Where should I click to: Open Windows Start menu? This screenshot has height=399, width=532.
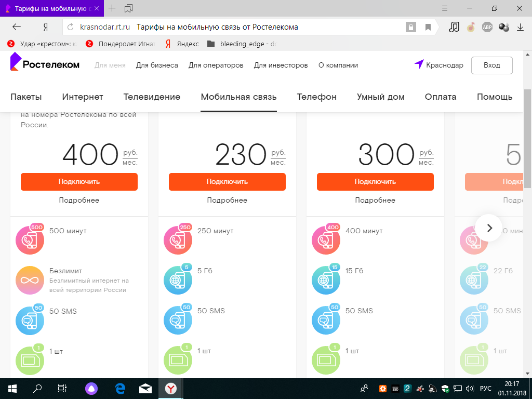pyautogui.click(x=12, y=389)
